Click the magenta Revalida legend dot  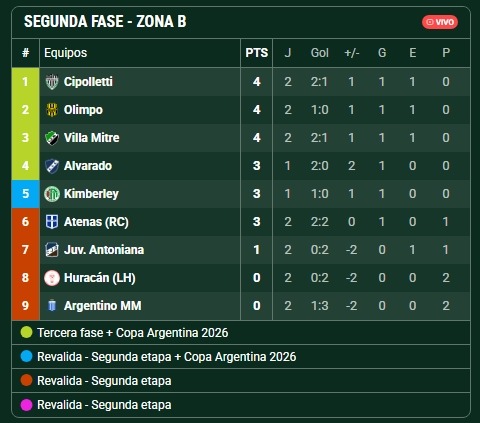(26, 405)
